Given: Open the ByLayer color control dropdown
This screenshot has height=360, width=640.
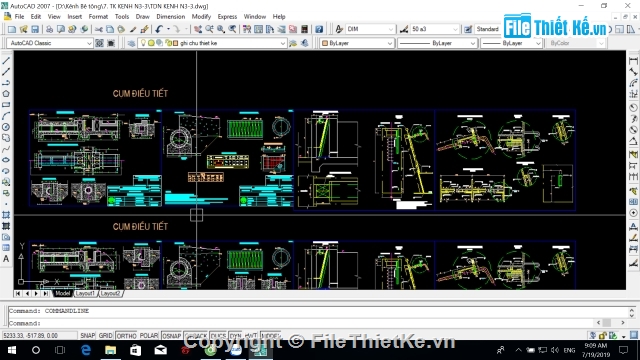Looking at the screenshot, I should [357, 43].
